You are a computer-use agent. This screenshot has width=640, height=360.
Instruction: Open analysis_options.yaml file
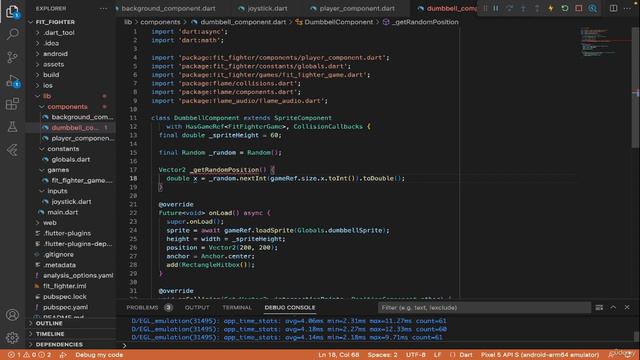tap(78, 276)
